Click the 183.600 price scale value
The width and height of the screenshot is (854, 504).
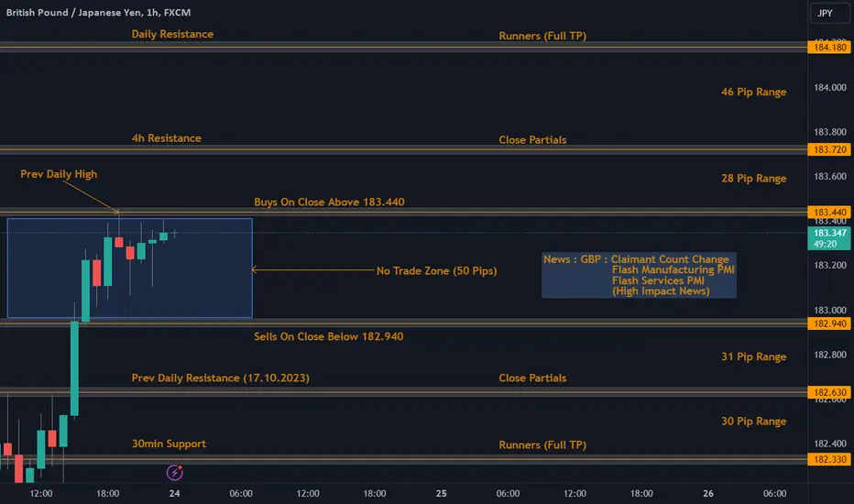pos(830,177)
